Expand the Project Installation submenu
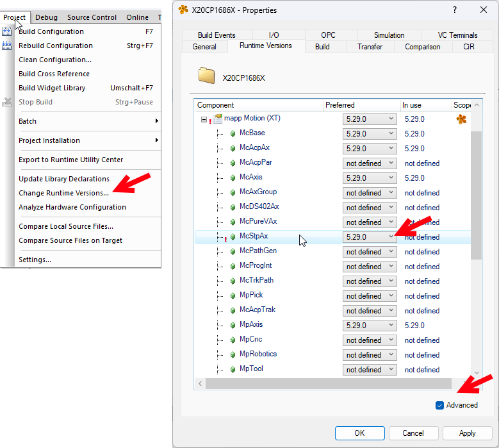The height and width of the screenshot is (448, 499). 88,140
